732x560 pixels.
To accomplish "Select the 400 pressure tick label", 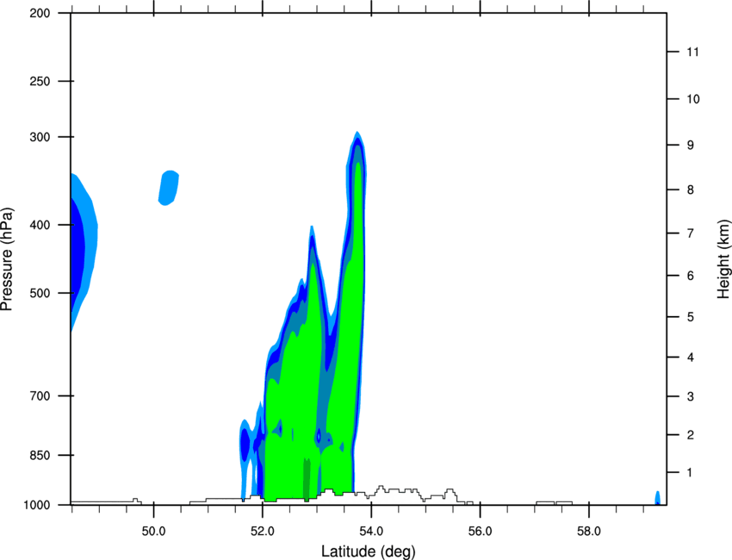I will (40, 225).
